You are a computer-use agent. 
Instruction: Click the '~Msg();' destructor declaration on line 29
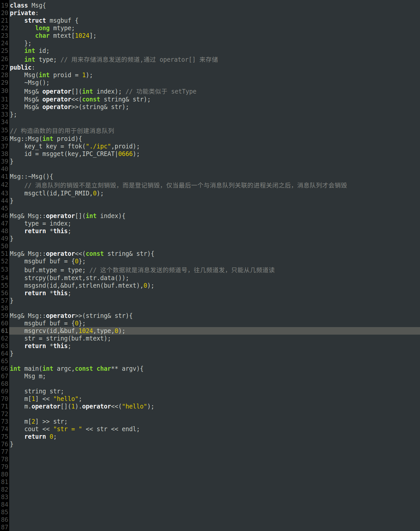(x=37, y=82)
